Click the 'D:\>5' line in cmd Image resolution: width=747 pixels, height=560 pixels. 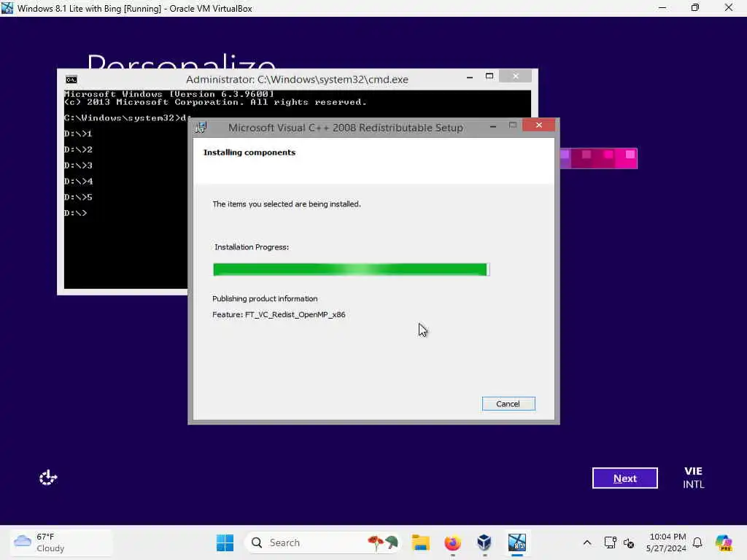(78, 197)
